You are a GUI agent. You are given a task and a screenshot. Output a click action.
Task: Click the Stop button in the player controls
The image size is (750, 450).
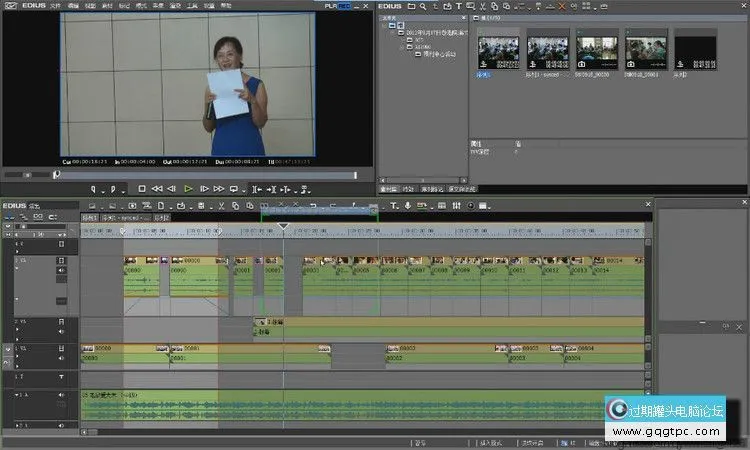[x=142, y=188]
